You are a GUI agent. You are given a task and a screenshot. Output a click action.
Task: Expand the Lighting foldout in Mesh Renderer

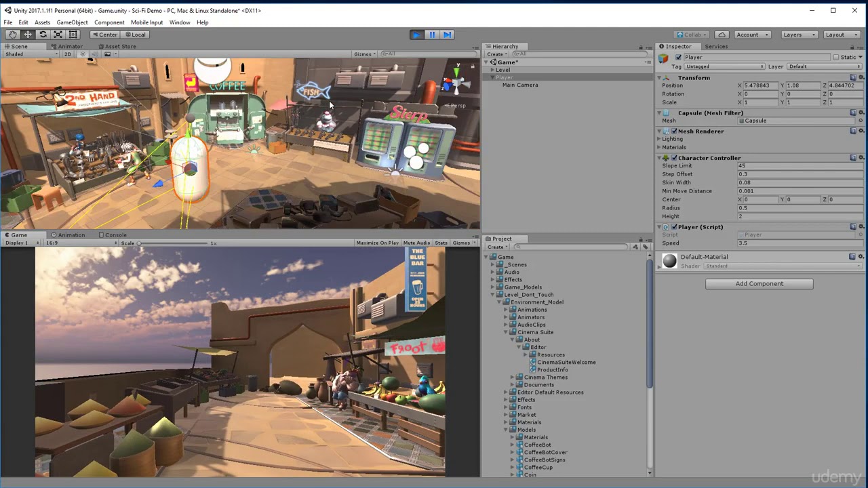[659, 139]
